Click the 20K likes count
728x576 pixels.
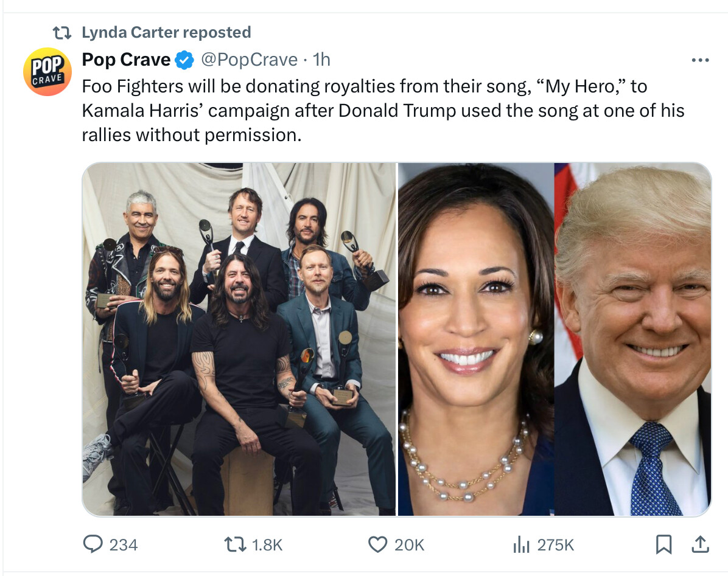pyautogui.click(x=409, y=545)
